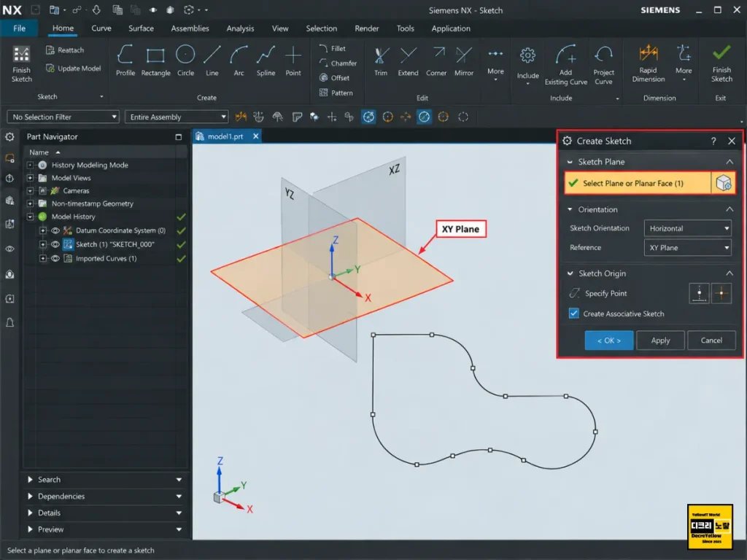Select the Rectangle tool
This screenshot has height=560, width=747.
155,61
